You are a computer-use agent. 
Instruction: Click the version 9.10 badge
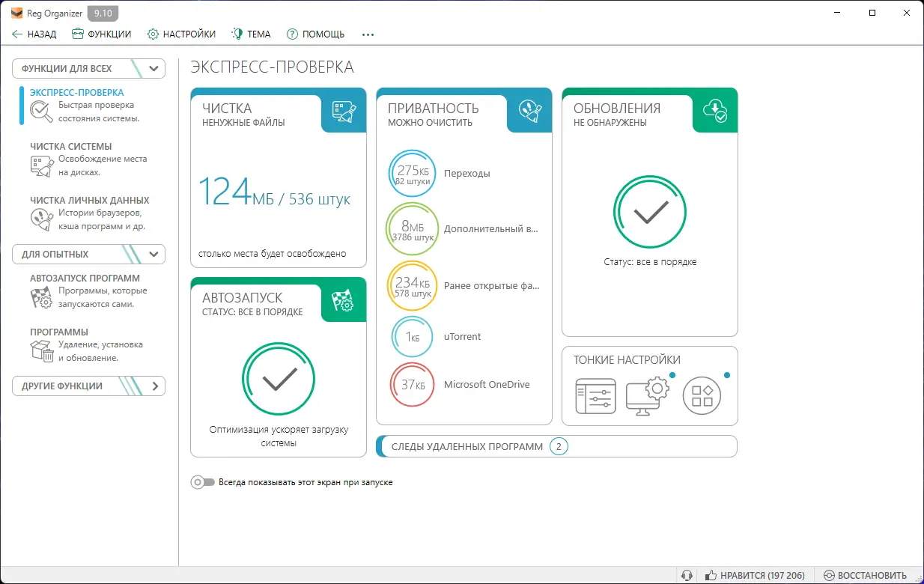pos(103,13)
